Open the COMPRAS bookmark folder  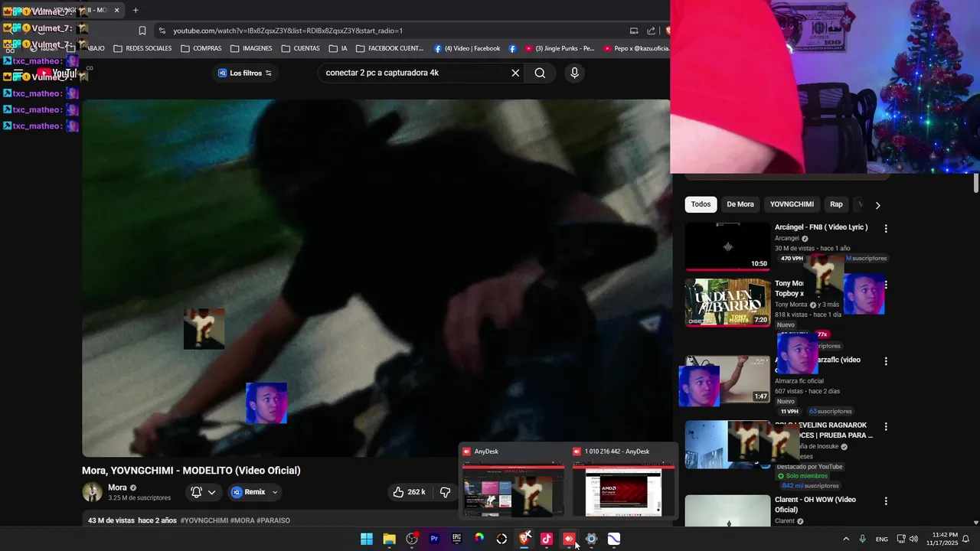point(201,48)
